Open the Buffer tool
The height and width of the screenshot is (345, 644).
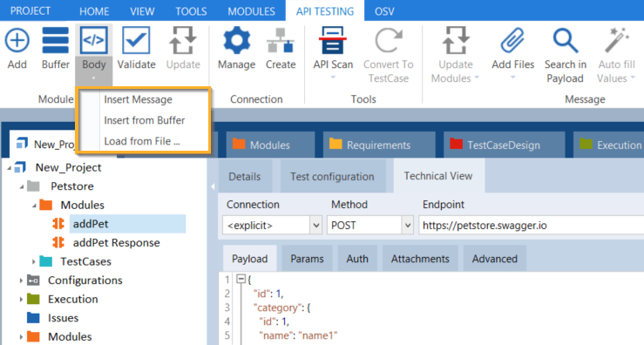point(56,40)
